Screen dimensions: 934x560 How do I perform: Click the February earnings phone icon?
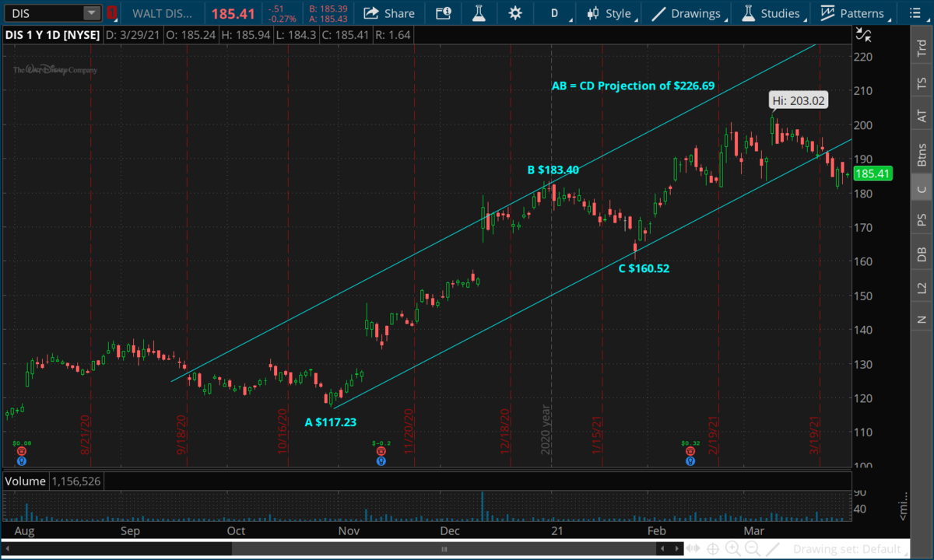(690, 451)
